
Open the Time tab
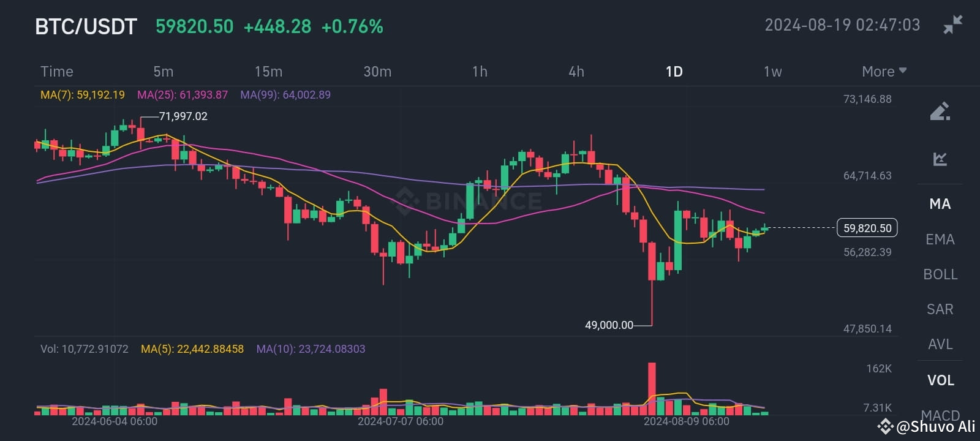(56, 71)
